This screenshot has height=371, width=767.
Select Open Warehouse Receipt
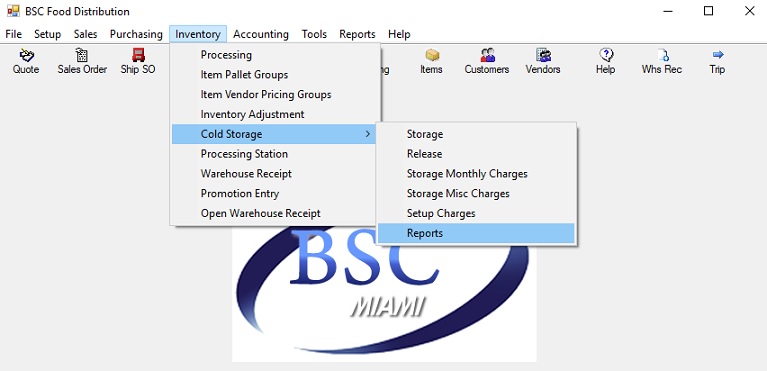[x=274, y=213]
